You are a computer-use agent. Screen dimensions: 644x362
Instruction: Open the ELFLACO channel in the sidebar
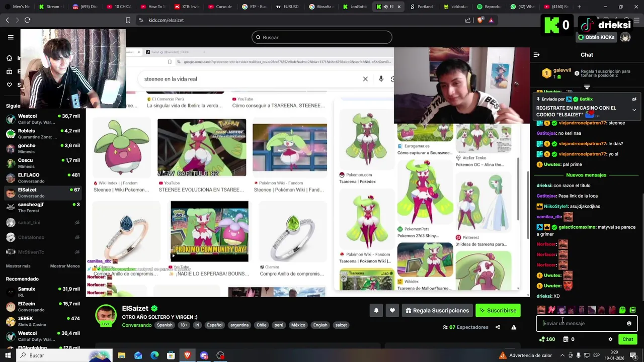click(43, 178)
